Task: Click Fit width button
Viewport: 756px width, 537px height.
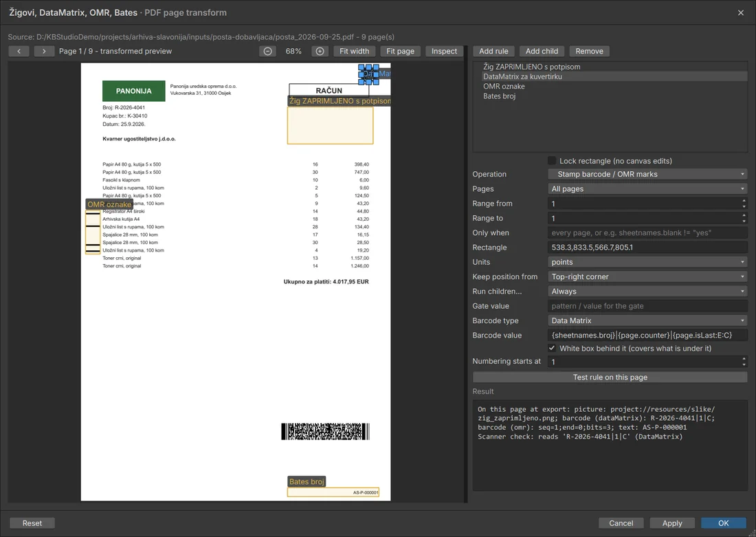Action: click(355, 51)
